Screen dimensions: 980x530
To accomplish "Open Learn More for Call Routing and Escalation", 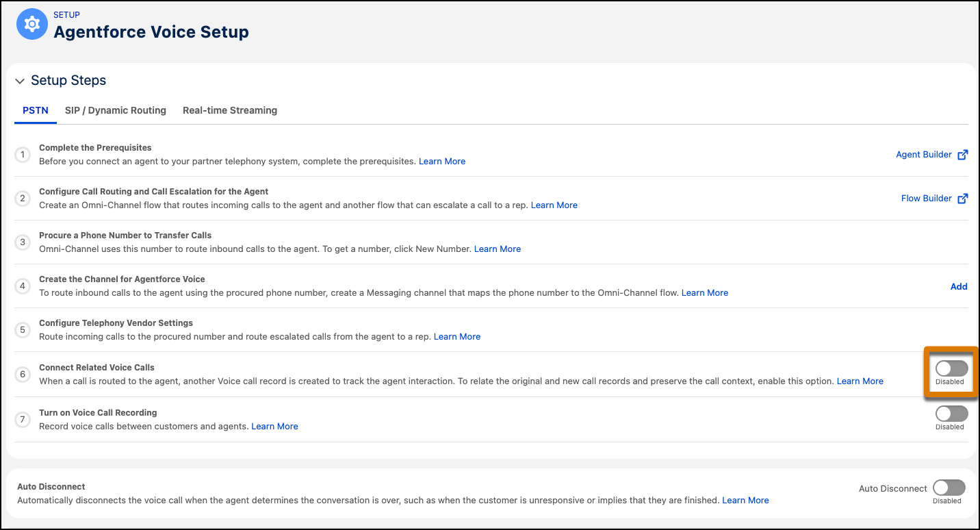I will coord(554,205).
